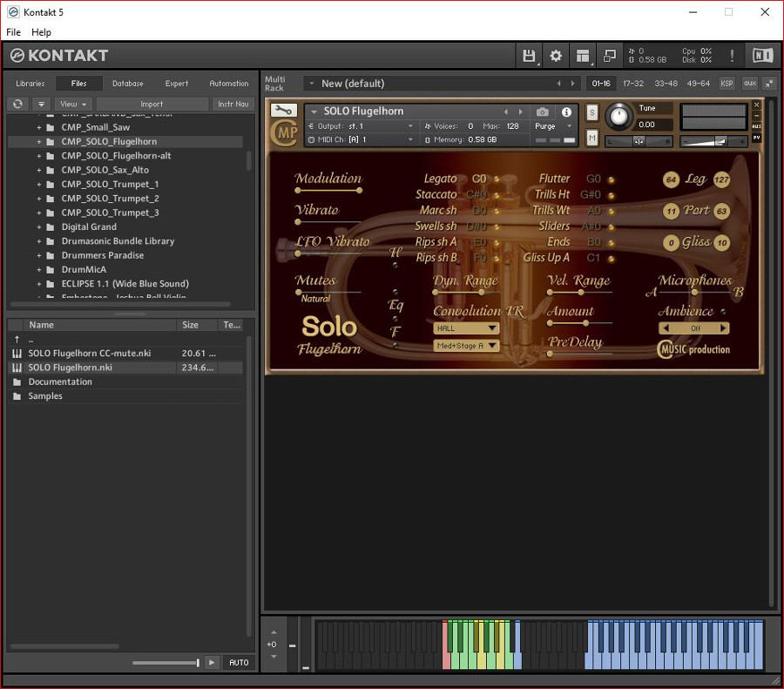784x689 pixels.
Task: Toggle the aux button in rack header
Action: [749, 84]
